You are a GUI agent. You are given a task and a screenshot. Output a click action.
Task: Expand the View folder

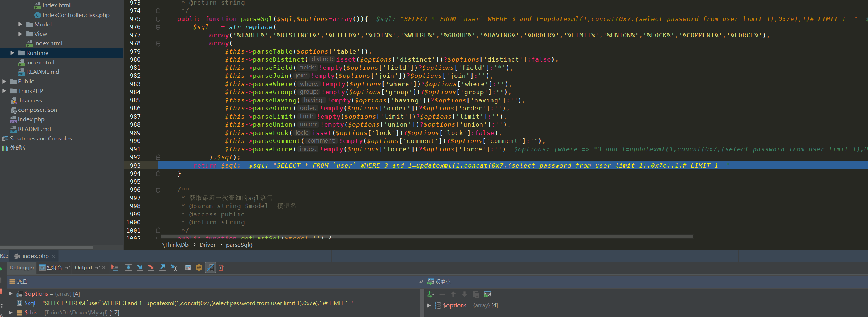pyautogui.click(x=20, y=34)
